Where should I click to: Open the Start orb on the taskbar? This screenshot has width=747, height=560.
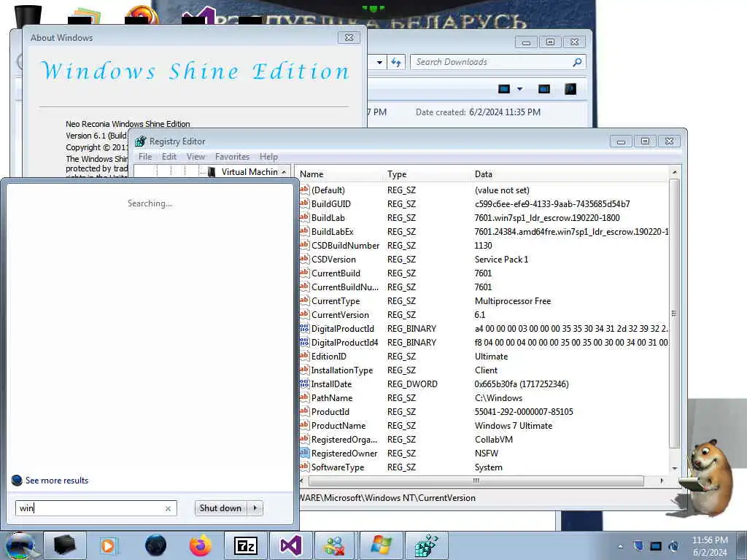click(20, 545)
